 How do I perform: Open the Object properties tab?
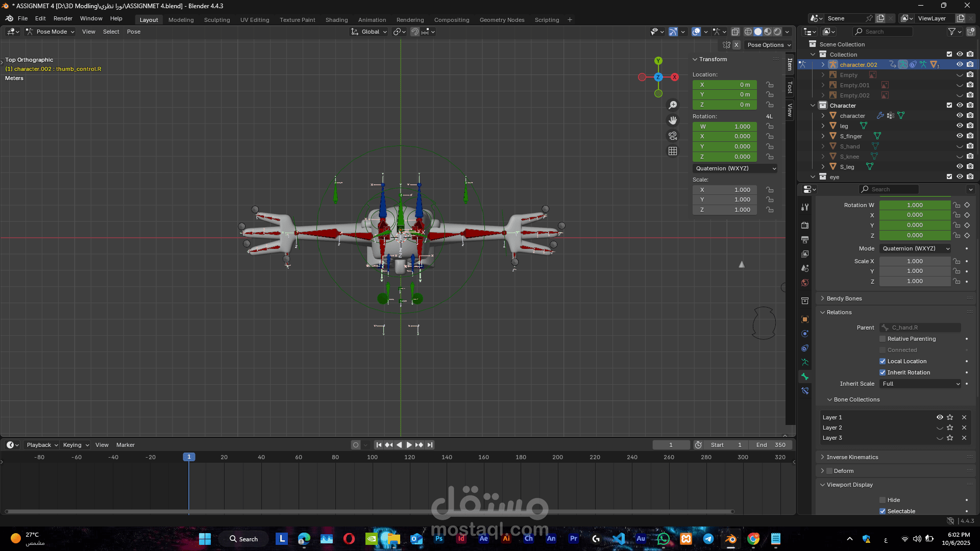(805, 319)
